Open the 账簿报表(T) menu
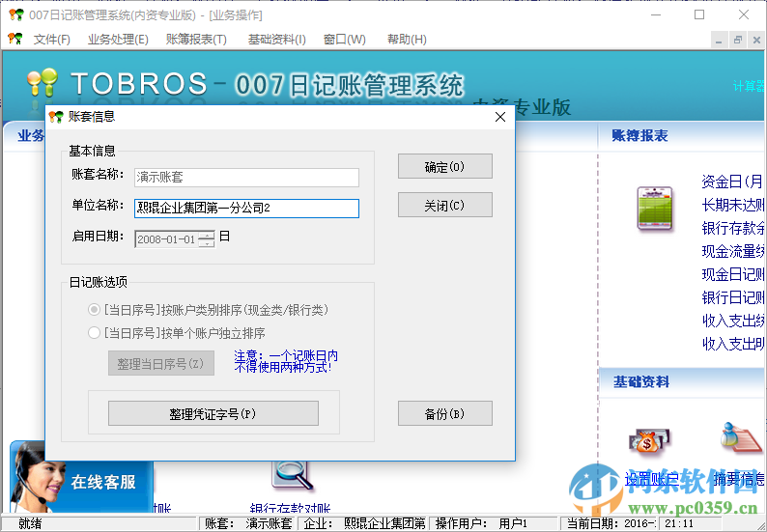 coord(196,40)
